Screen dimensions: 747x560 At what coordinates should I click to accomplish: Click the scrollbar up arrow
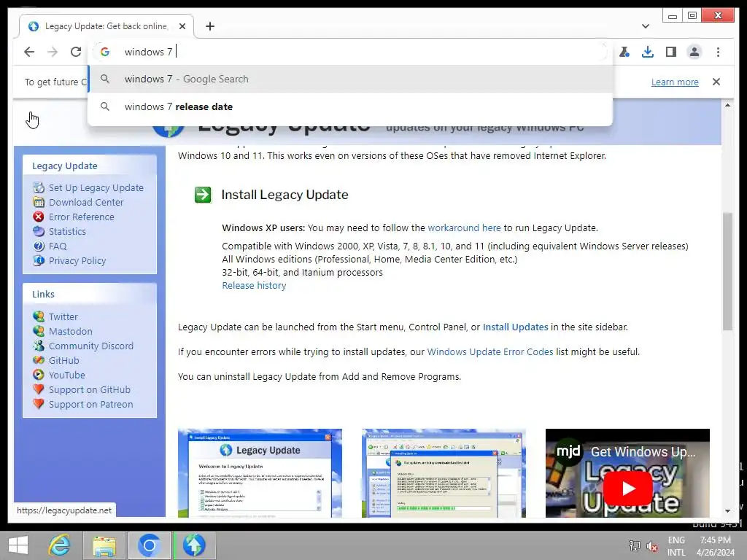point(727,105)
